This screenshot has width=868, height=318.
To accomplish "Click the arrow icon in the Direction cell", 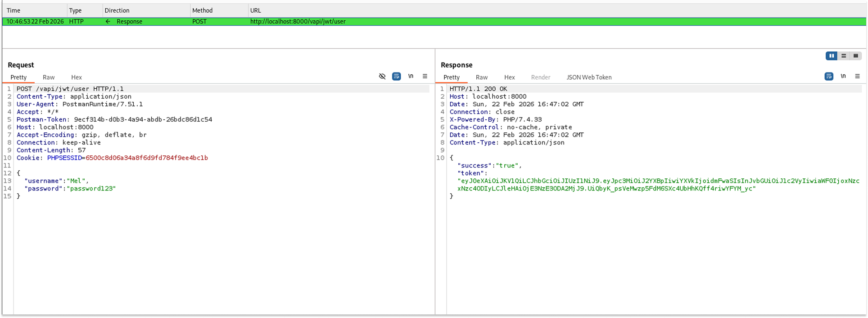I will click(x=108, y=22).
